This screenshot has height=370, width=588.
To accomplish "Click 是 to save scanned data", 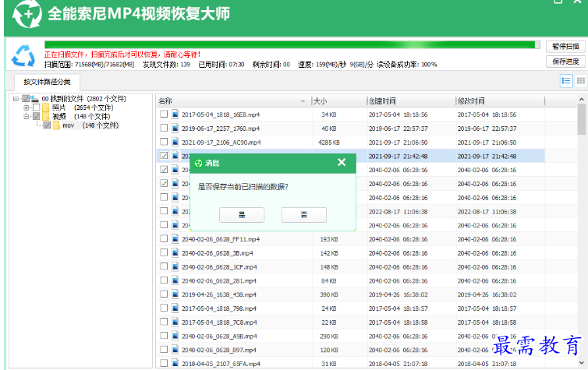I will click(242, 214).
